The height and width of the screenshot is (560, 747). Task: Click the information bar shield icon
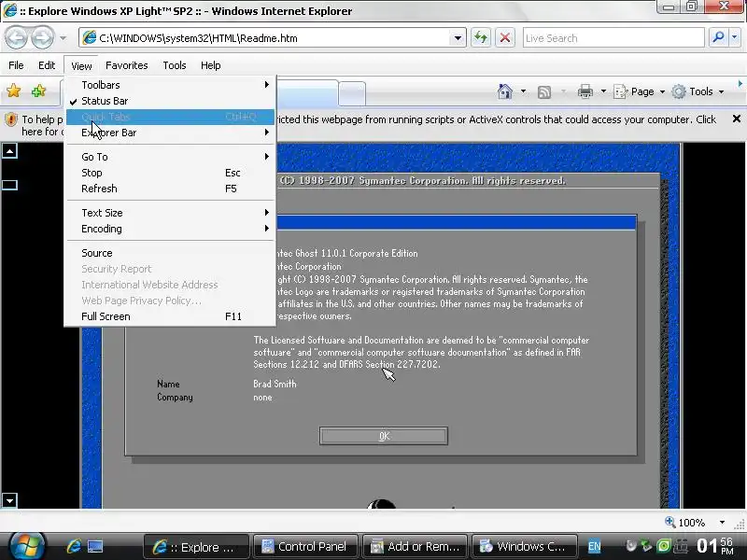pyautogui.click(x=10, y=119)
